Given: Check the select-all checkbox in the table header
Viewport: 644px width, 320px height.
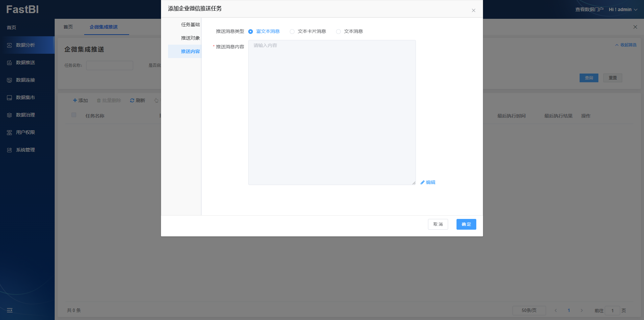Looking at the screenshot, I should 74,115.
